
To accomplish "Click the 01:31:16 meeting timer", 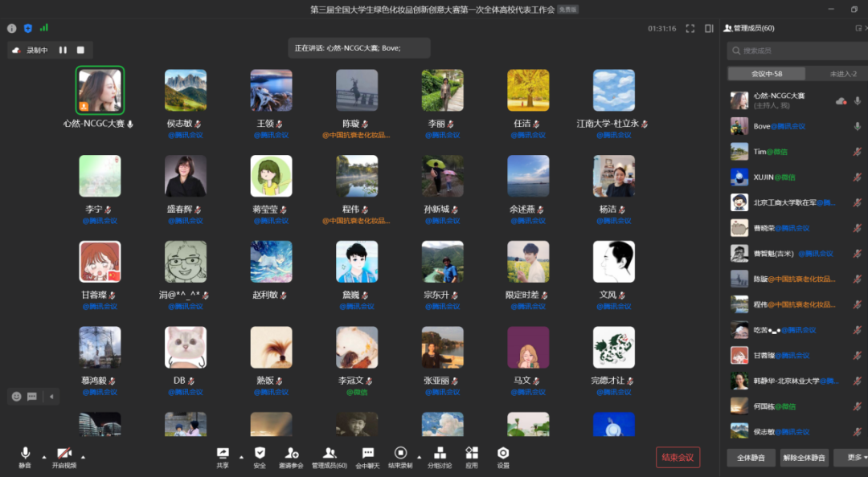I will tap(661, 29).
